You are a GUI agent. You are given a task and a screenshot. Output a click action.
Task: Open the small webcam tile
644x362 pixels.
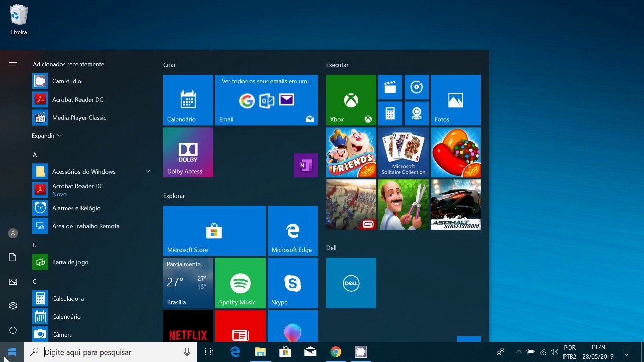pyautogui.click(x=416, y=113)
